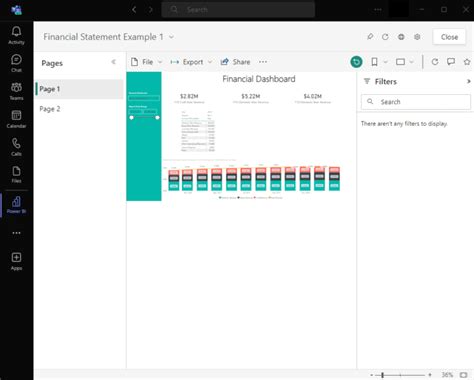This screenshot has width=474, height=380.
Task: Open the File menu
Action: click(x=146, y=62)
